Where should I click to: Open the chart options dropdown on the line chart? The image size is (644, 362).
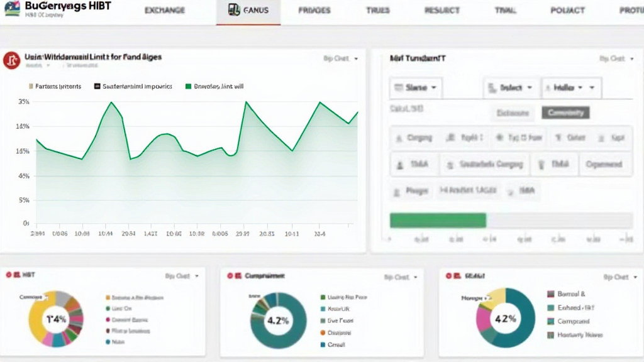(x=340, y=58)
